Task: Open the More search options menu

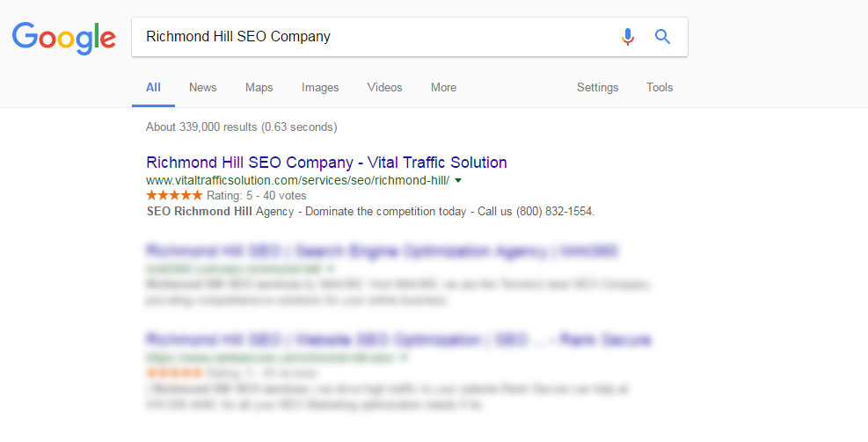Action: (x=443, y=87)
